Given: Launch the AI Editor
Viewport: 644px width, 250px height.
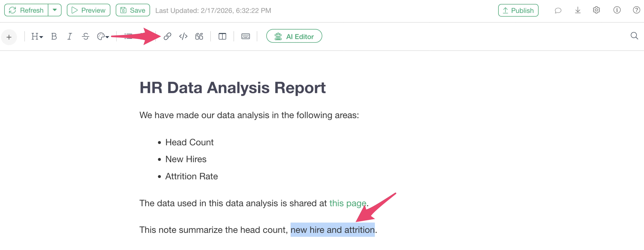Looking at the screenshot, I should tap(294, 36).
